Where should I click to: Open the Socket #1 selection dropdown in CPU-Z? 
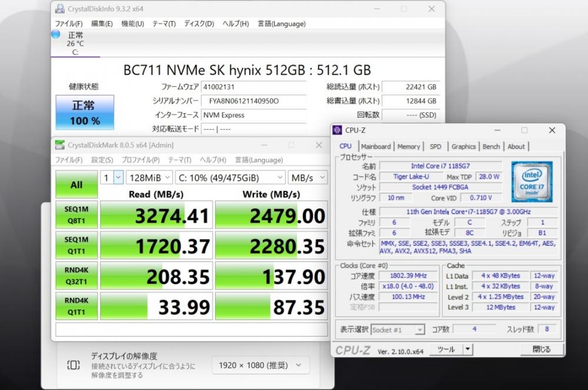[397, 330]
